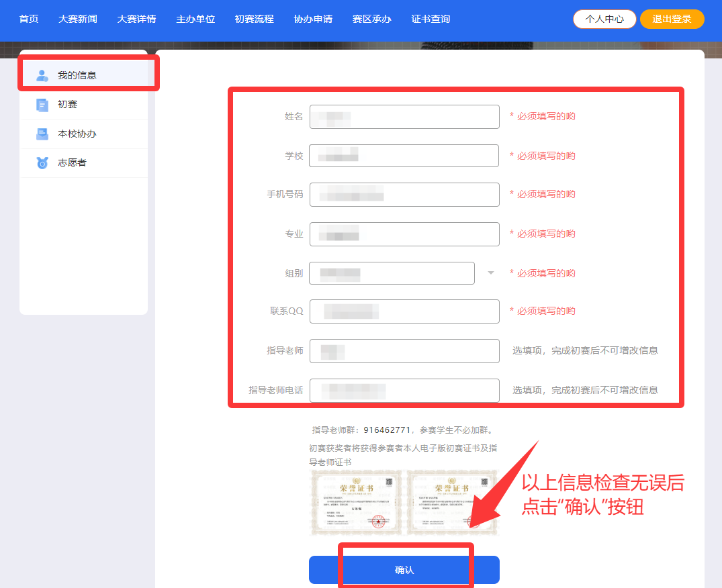Focus the 姓名 input field
This screenshot has width=722, height=588.
[x=404, y=117]
